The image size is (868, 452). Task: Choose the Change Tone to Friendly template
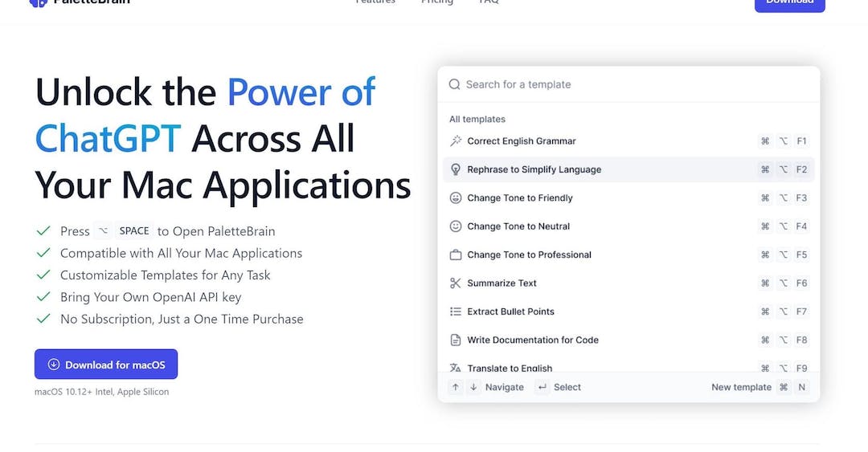(628, 198)
